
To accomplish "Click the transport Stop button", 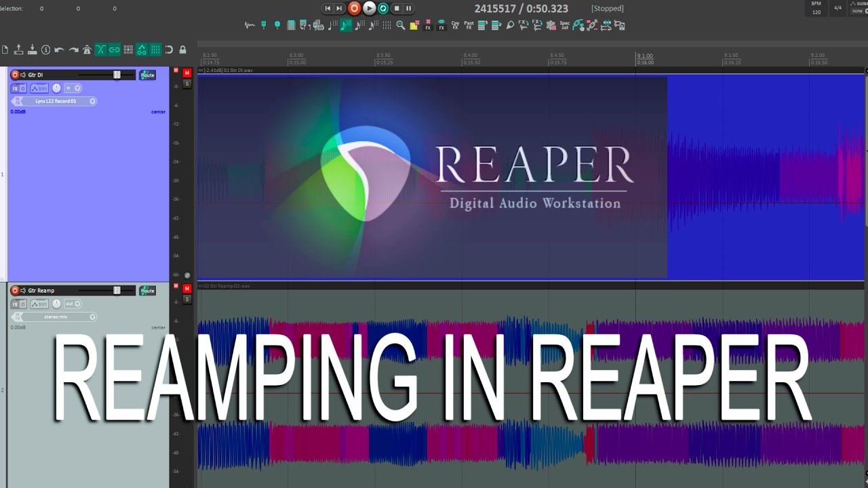I will [x=397, y=8].
